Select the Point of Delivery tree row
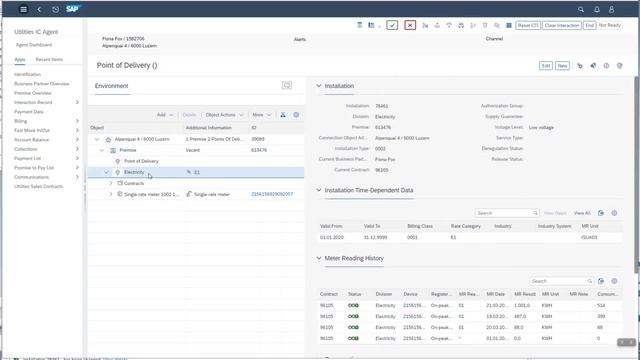 tap(196, 161)
